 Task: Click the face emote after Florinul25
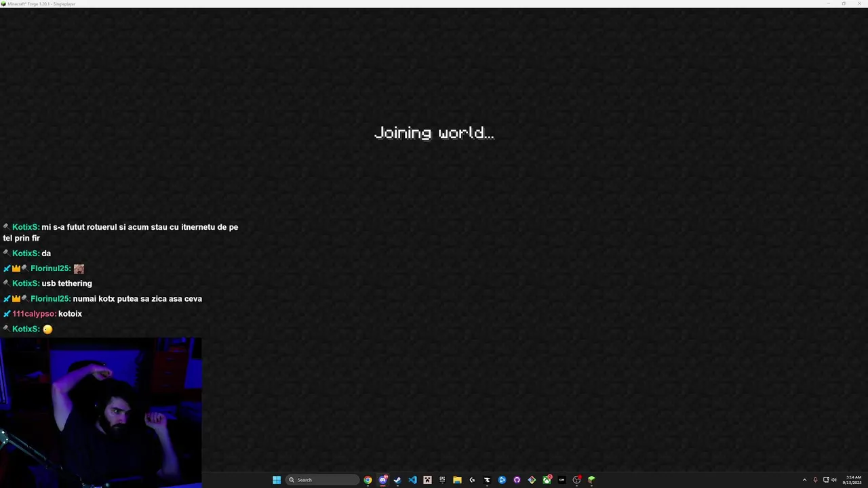79,269
